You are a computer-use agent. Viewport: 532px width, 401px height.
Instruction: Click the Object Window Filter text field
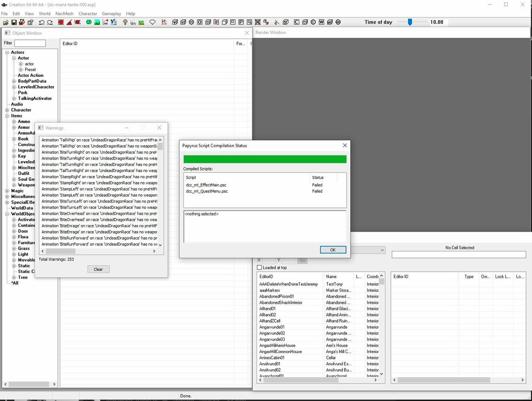point(30,43)
